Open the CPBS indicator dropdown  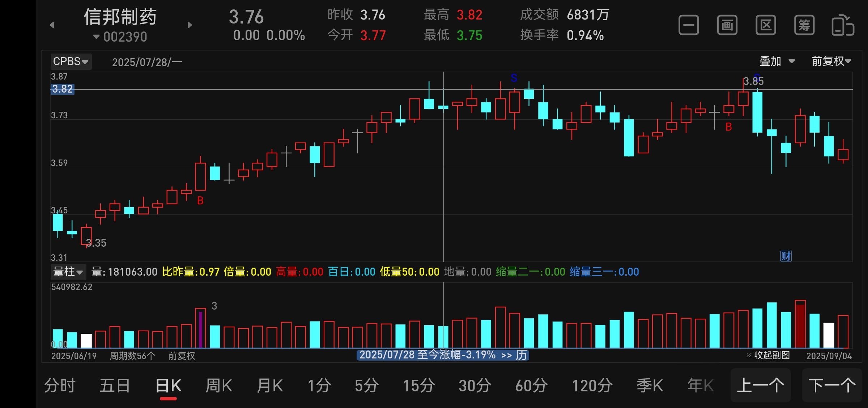pos(71,61)
